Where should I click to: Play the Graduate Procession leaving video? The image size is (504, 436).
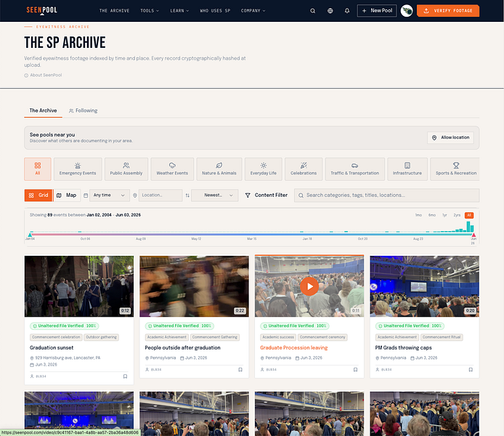coord(309,286)
